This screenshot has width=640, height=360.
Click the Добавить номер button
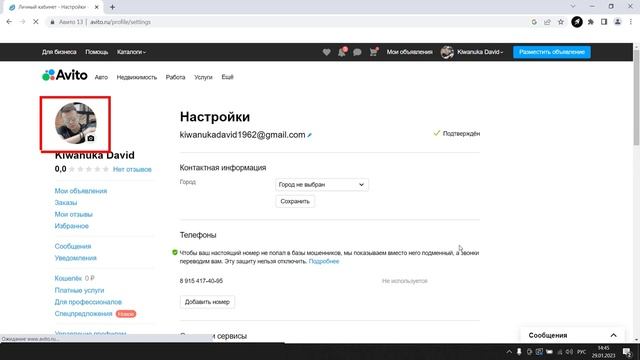click(207, 302)
